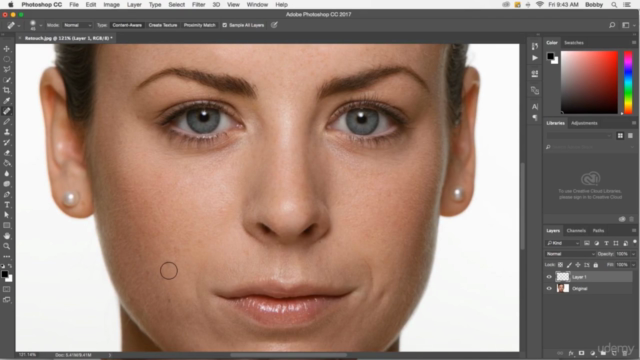Select the Move tool
Viewport: 640px width, 360px height.
pyautogui.click(x=7, y=49)
